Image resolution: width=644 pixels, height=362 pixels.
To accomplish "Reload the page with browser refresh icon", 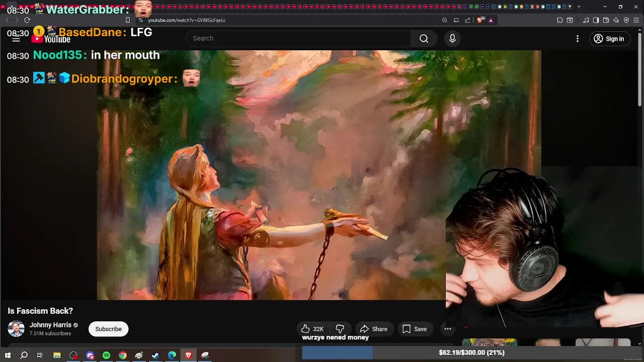I will [27, 20].
